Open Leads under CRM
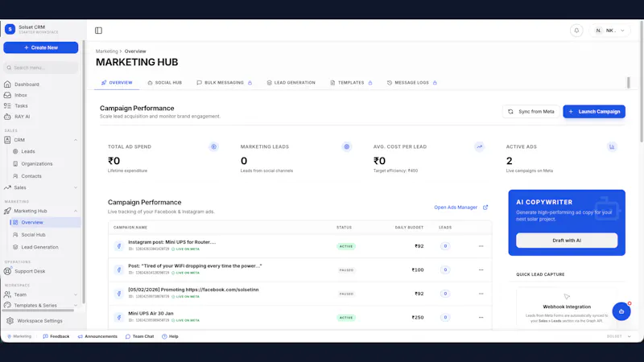 point(28,151)
